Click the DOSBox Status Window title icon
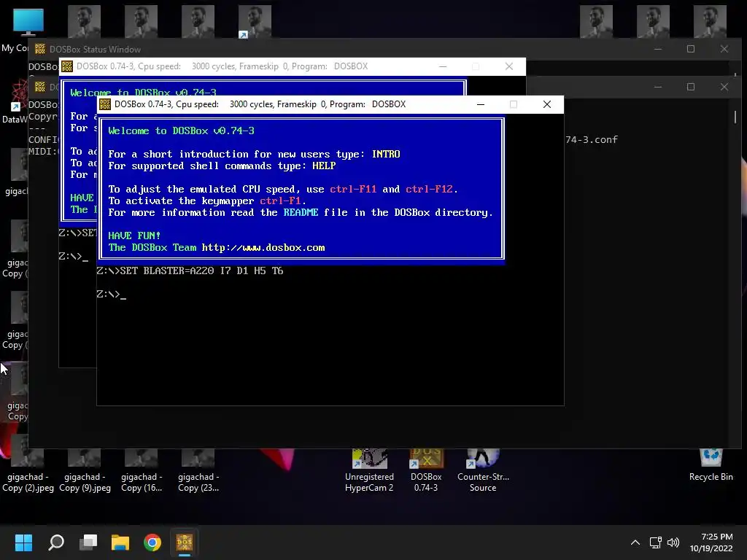 click(40, 49)
